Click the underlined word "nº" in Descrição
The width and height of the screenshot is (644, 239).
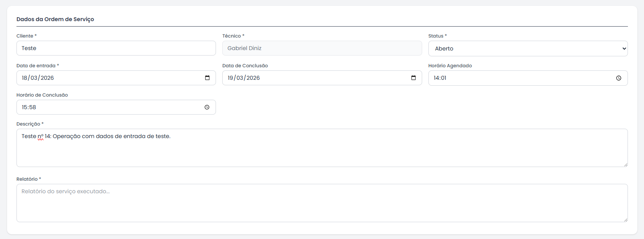click(x=40, y=137)
